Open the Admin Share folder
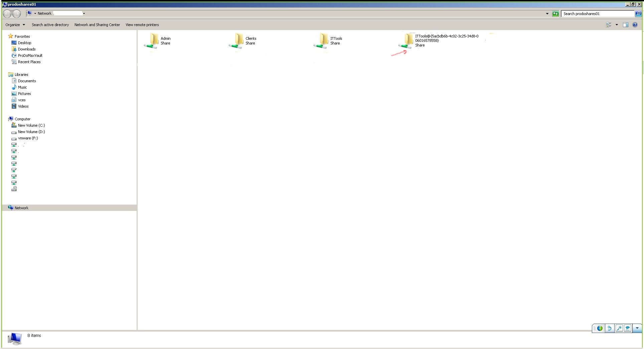Image resolution: width=644 pixels, height=349 pixels. [x=153, y=40]
